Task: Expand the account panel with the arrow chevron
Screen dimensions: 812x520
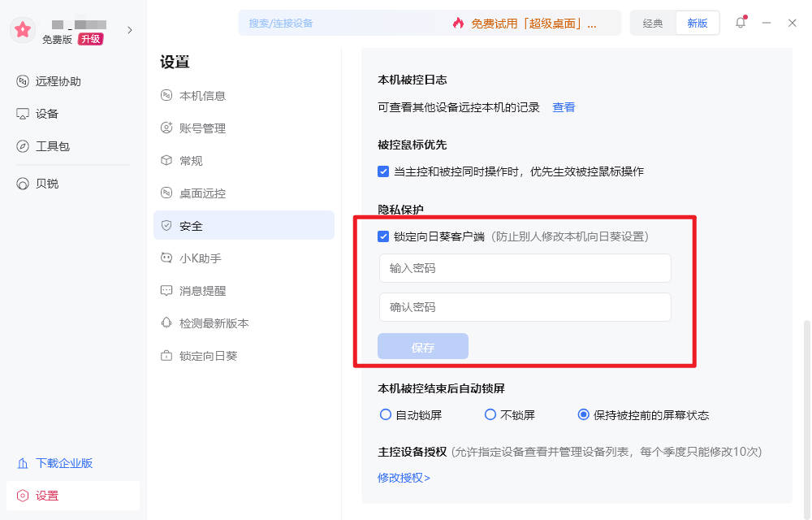Action: click(129, 30)
